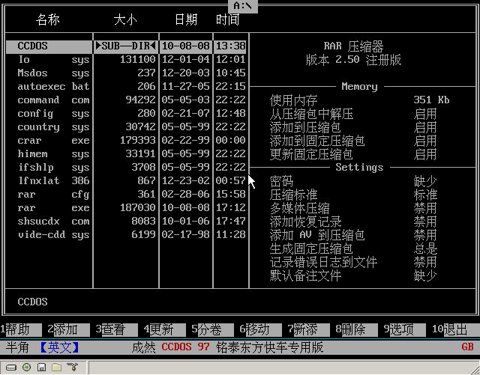Click the 时间 time column header
Viewport: 480px width, 375px height.
pos(228,20)
